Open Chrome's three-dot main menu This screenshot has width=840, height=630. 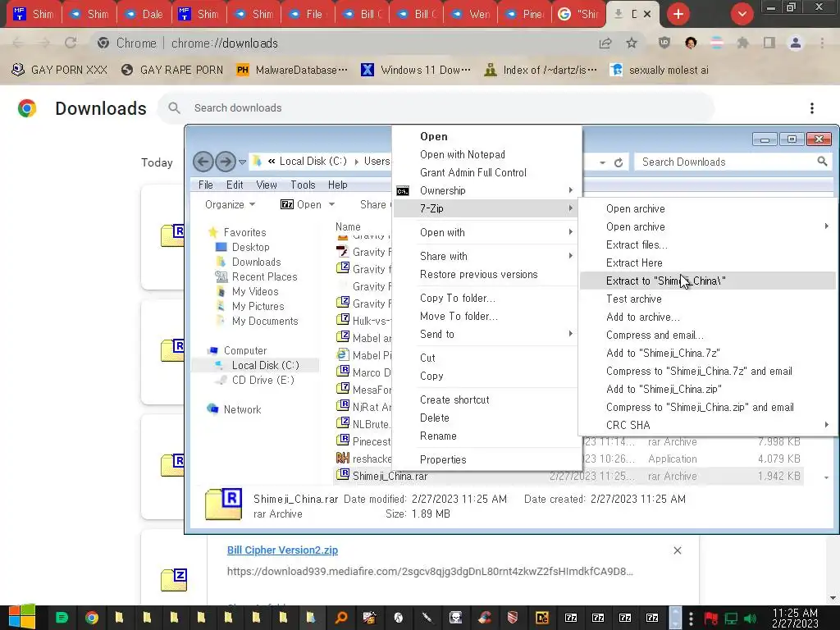[822, 43]
